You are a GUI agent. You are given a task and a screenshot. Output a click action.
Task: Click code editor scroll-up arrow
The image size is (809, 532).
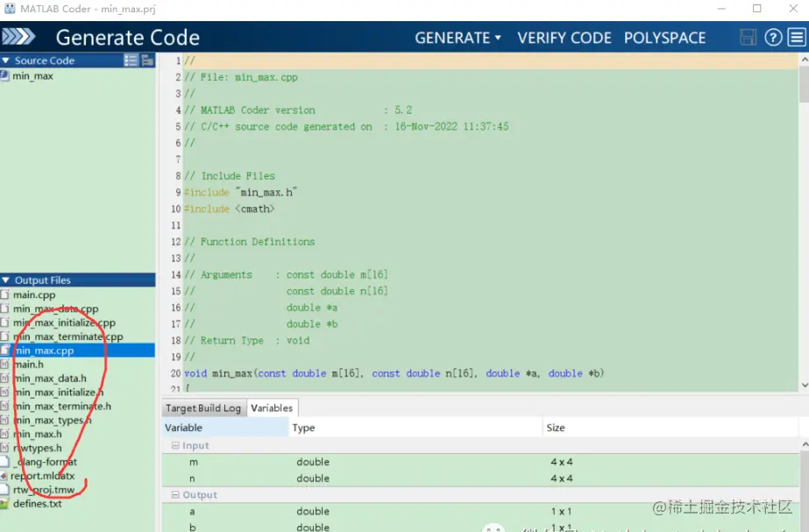click(x=805, y=60)
